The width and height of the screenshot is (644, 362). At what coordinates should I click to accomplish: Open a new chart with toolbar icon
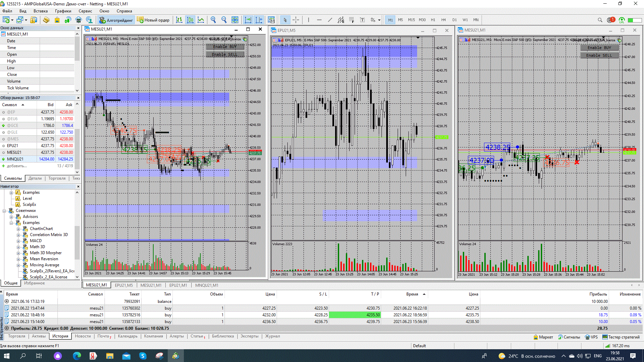[5, 20]
